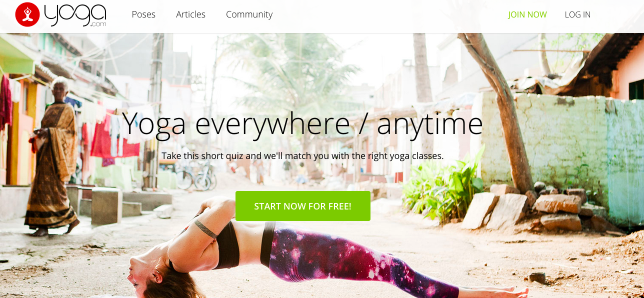The height and width of the screenshot is (298, 644).
Task: Click the elderly woman in the sari
Action: [x=53, y=156]
